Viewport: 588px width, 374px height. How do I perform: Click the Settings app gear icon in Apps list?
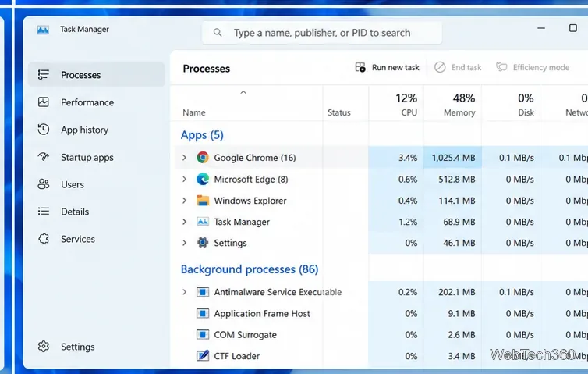click(203, 243)
